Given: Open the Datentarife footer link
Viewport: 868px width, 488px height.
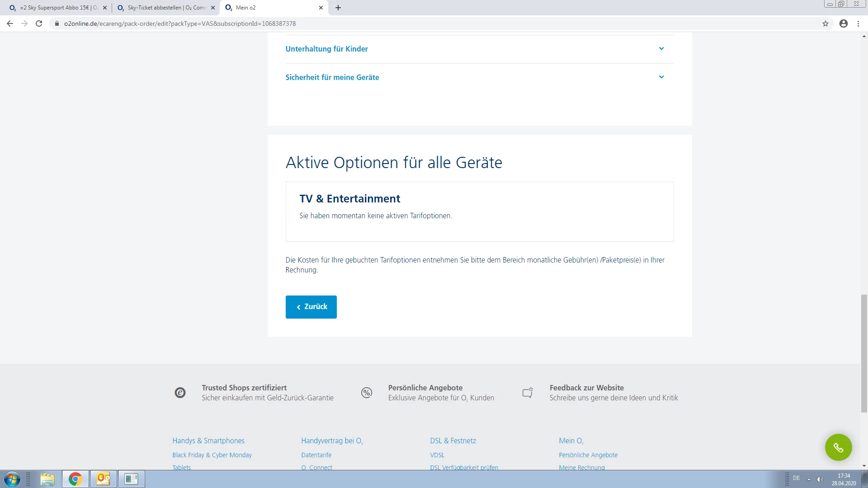Looking at the screenshot, I should (x=316, y=455).
